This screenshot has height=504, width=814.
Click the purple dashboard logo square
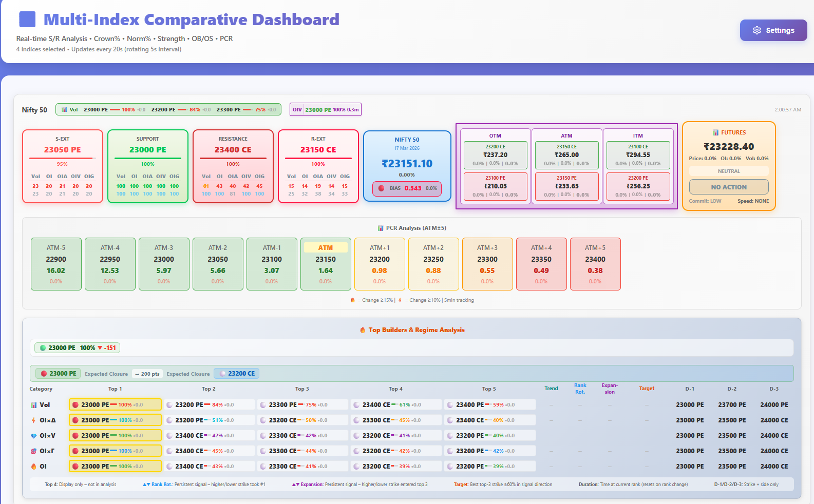(27, 20)
